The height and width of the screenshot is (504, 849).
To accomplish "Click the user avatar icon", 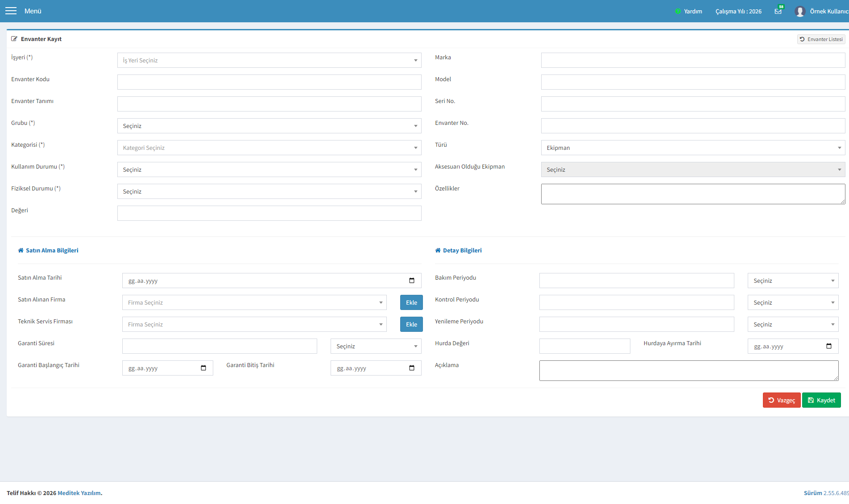I will tap(800, 11).
